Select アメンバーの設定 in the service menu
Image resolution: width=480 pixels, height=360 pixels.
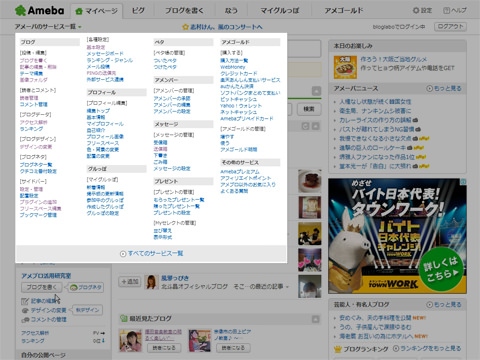coord(172,111)
